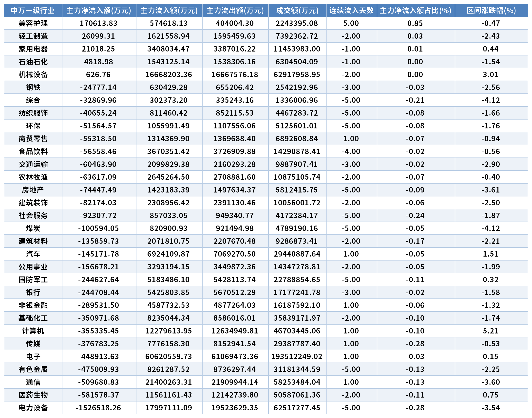Click the 综合 row label
Image resolution: width=532 pixels, height=418 pixels.
(33, 100)
